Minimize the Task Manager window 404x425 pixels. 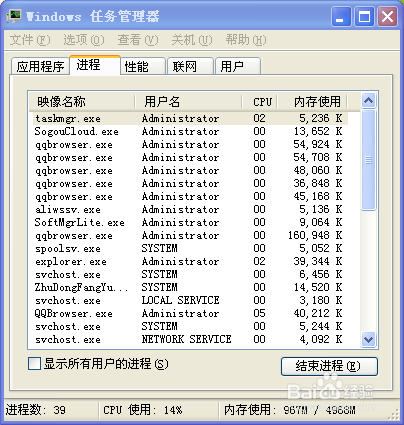341,16
